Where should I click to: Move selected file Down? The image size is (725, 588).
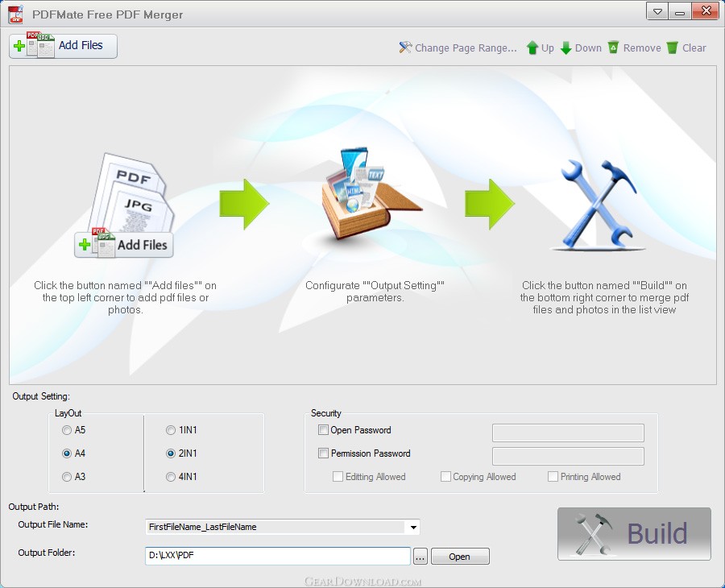(581, 48)
